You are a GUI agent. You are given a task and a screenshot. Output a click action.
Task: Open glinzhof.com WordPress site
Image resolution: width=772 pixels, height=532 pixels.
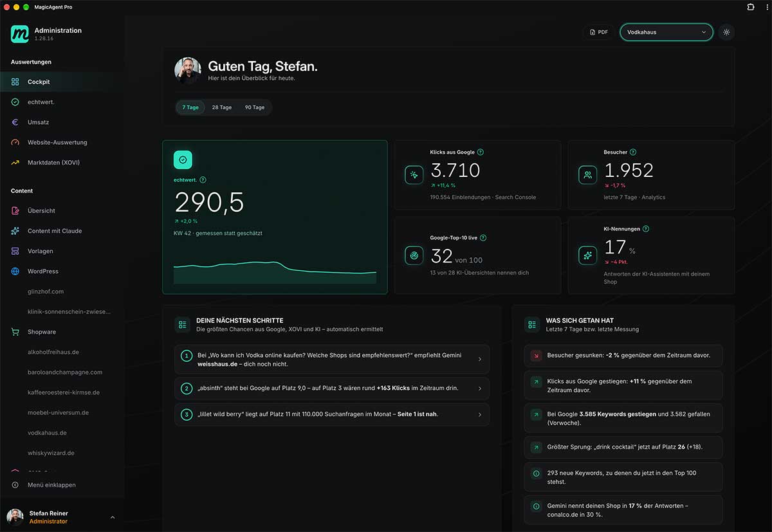click(46, 291)
